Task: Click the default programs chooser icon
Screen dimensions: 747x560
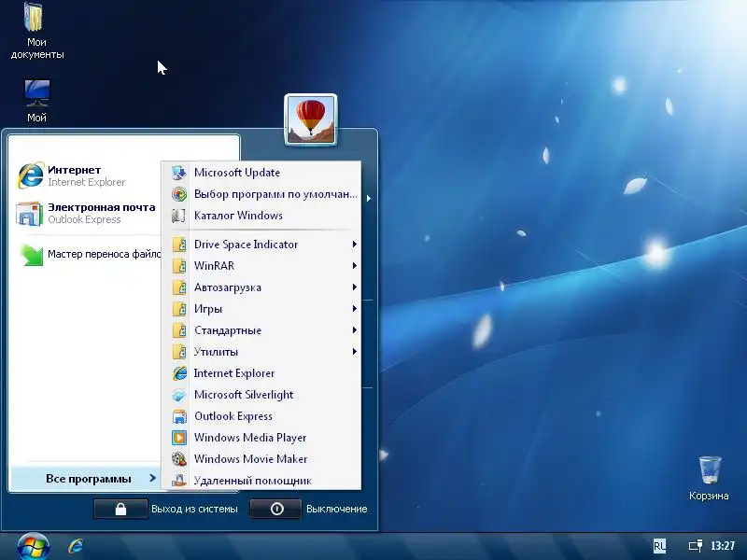Action: point(179,194)
